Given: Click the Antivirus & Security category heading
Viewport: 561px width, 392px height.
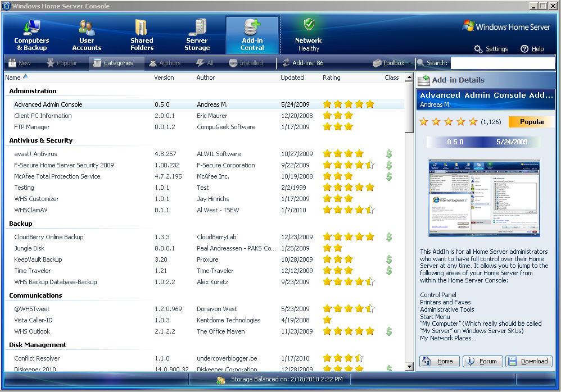Looking at the screenshot, I should (41, 140).
